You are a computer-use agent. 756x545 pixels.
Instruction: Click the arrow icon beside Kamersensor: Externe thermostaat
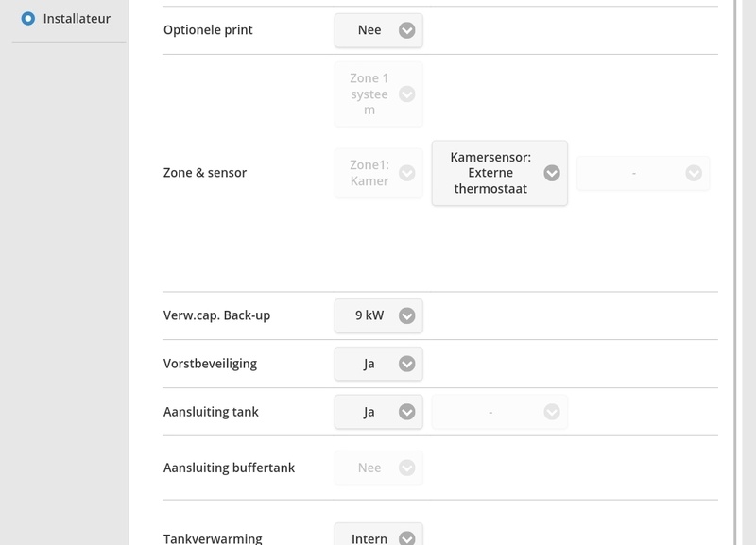click(552, 174)
